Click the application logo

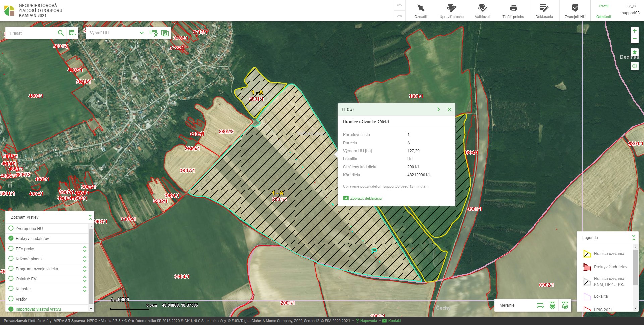(9, 11)
